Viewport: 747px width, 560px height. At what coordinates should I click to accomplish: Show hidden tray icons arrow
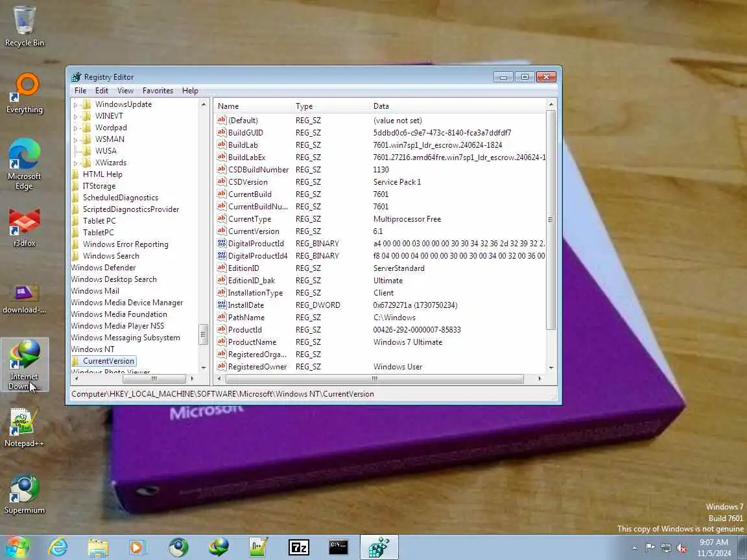634,548
